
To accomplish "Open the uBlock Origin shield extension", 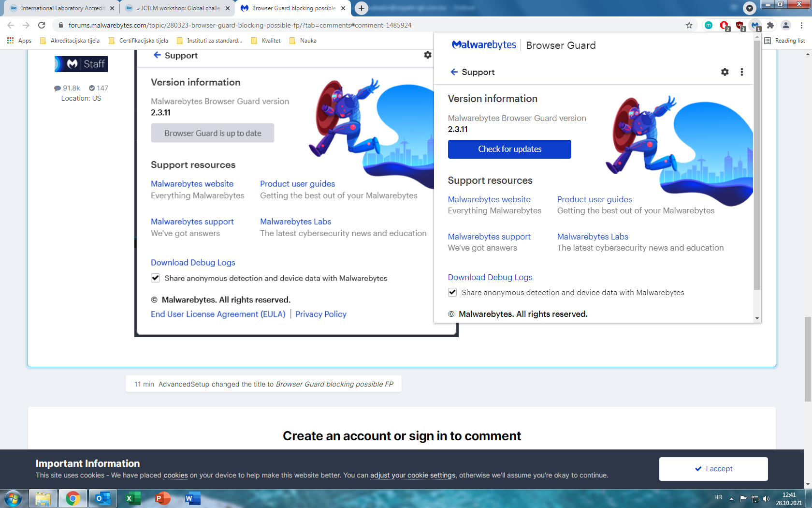I will (740, 25).
